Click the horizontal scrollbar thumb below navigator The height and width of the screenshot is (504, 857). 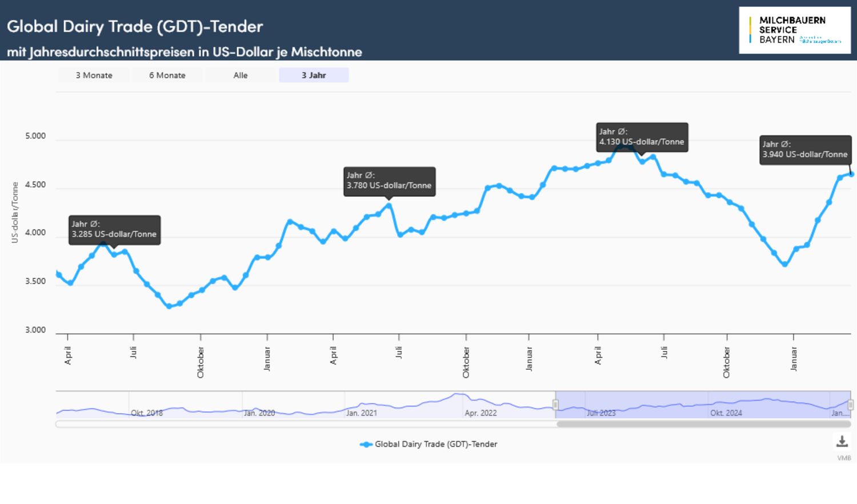click(703, 424)
